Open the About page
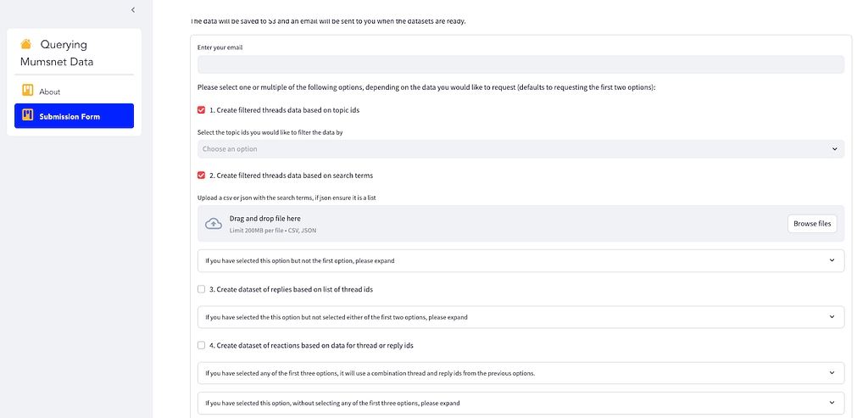 tap(75, 91)
